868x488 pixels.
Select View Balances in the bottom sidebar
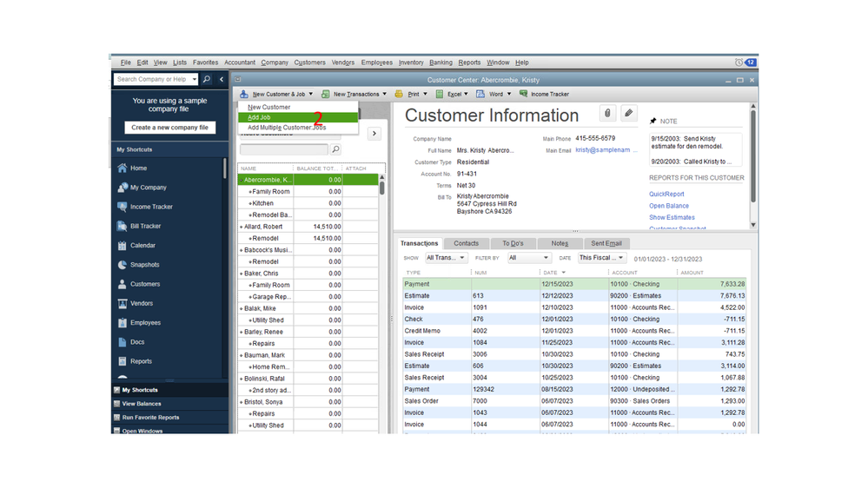point(141,404)
